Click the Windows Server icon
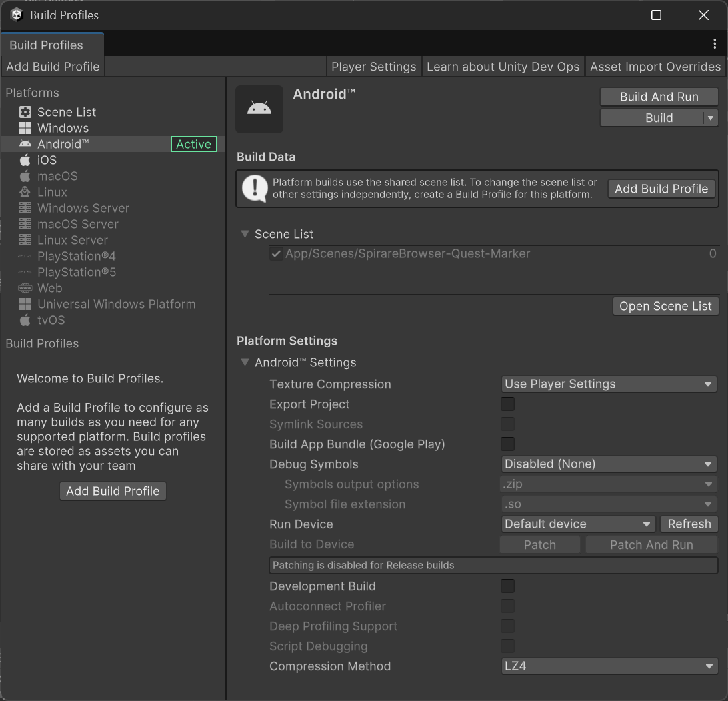The height and width of the screenshot is (701, 728). coord(25,208)
